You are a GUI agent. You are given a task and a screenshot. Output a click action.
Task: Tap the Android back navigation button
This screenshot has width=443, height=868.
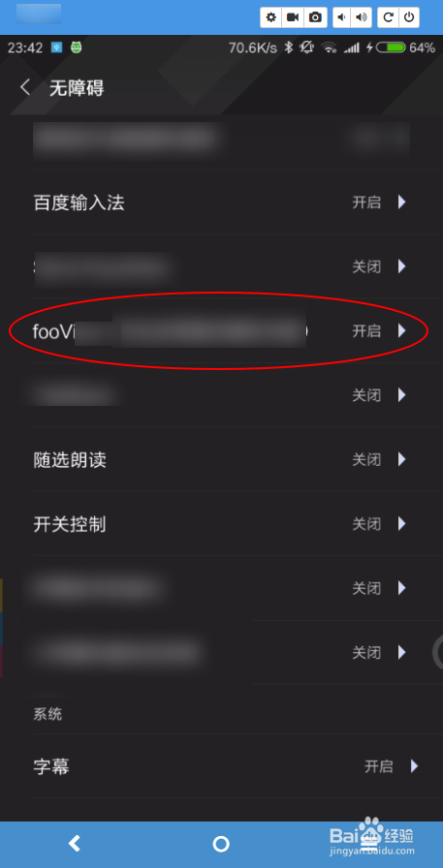[x=75, y=844]
